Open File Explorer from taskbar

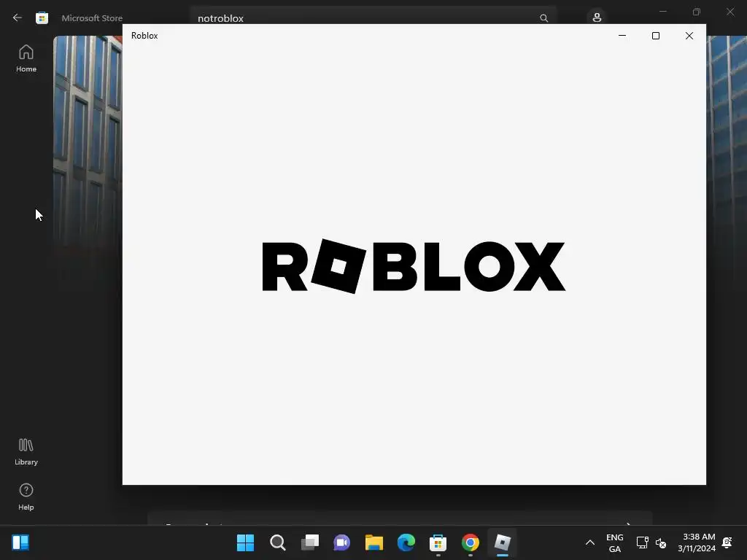[374, 542]
